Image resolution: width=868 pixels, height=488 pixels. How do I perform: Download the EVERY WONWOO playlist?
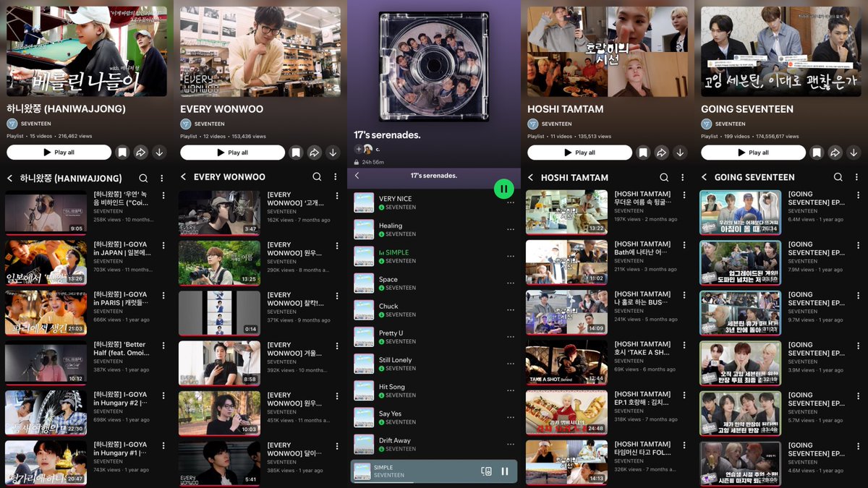tap(333, 153)
